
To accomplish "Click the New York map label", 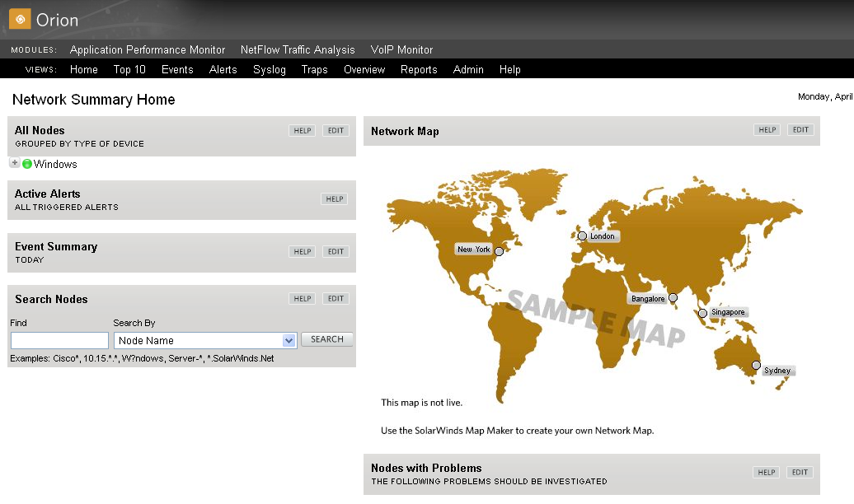I will [473, 250].
